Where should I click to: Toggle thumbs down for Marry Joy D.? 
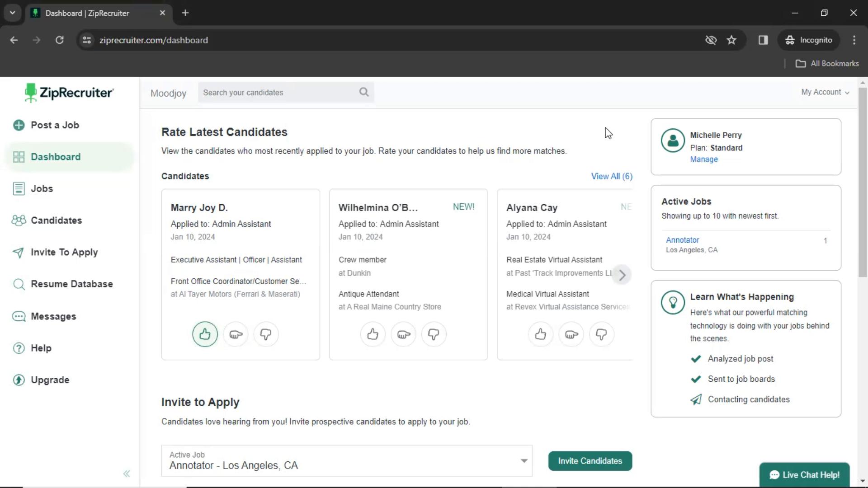coord(265,334)
